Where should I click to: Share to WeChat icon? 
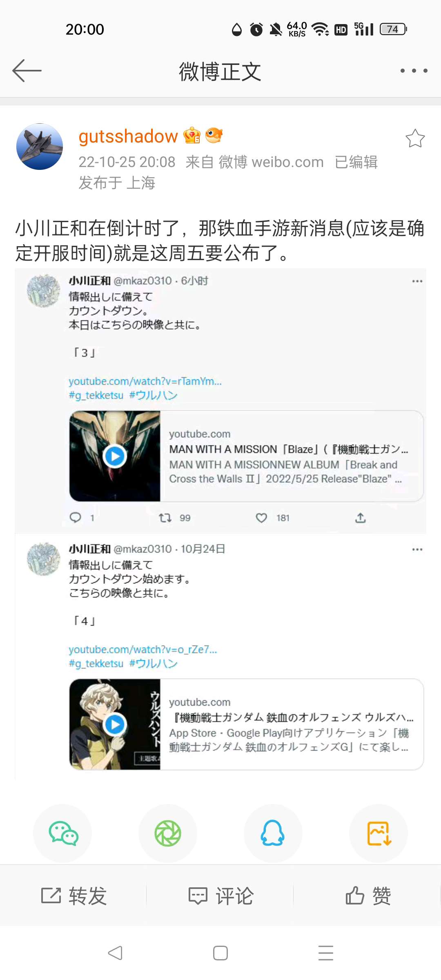[x=63, y=833]
